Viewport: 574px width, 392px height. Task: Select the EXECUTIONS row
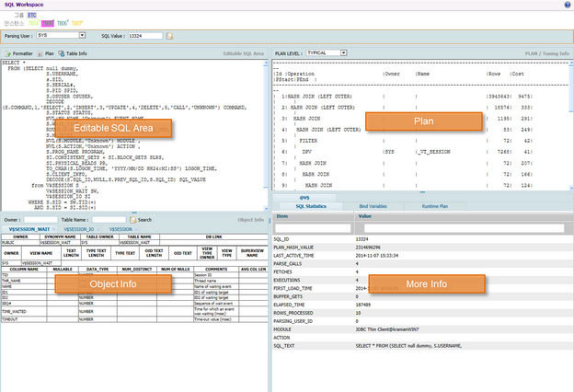tap(423, 281)
